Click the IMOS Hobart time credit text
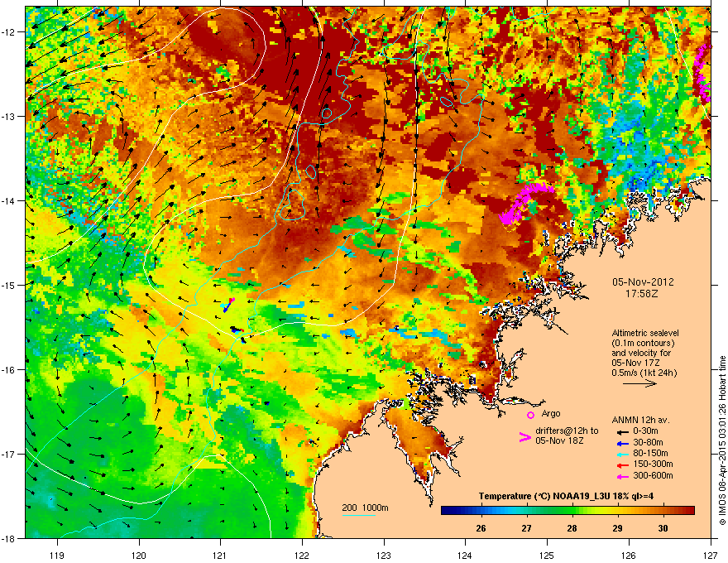Screen dimensions: 728x563 point(722,440)
